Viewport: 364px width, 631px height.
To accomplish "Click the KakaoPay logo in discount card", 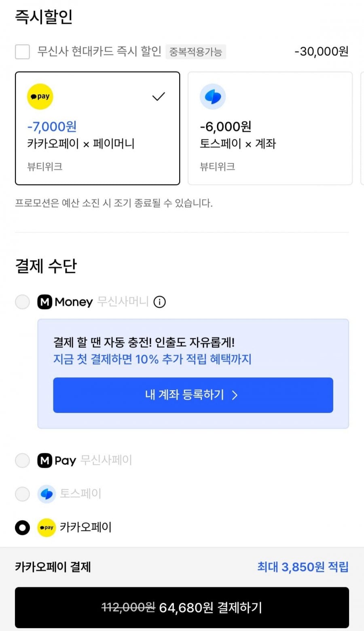I will point(40,97).
